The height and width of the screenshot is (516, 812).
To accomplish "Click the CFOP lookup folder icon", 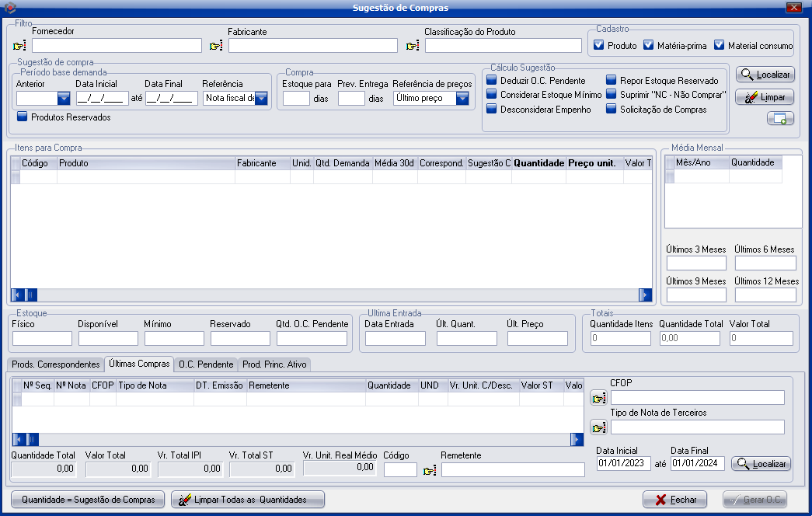I will tap(598, 399).
